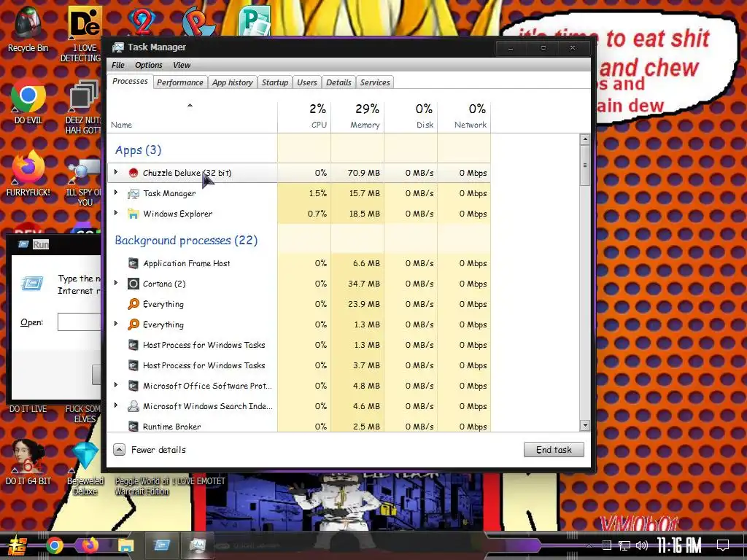Click the 70.9 MB memory value of Chuzzle Deluxe

[x=363, y=173]
